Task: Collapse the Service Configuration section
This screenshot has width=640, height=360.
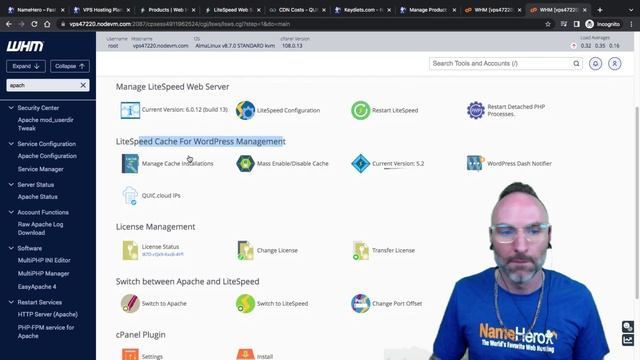Action: pyautogui.click(x=11, y=144)
